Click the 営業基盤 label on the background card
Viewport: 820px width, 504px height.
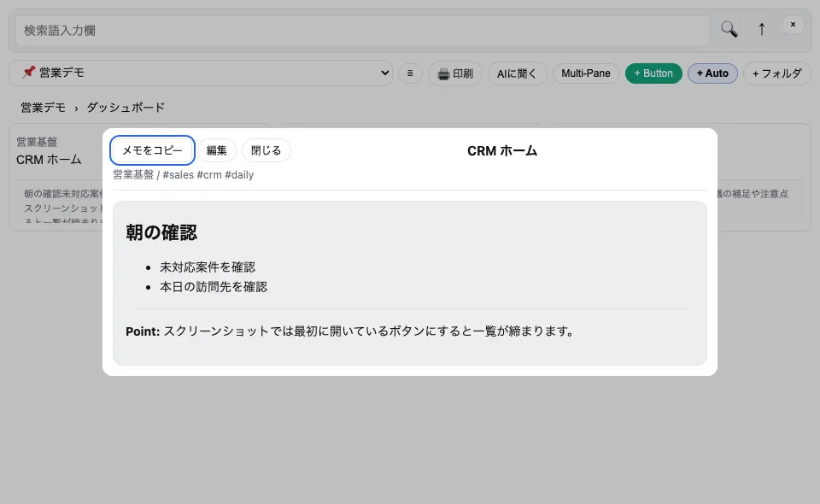[x=37, y=142]
